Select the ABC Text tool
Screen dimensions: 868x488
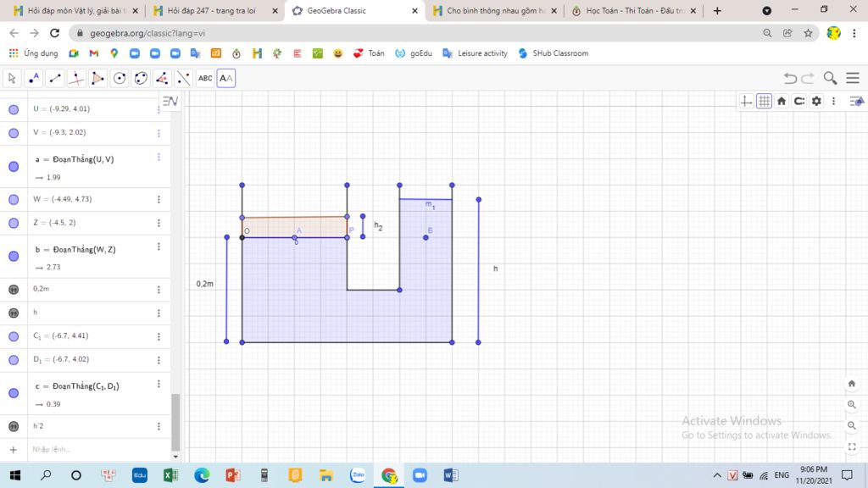[205, 78]
